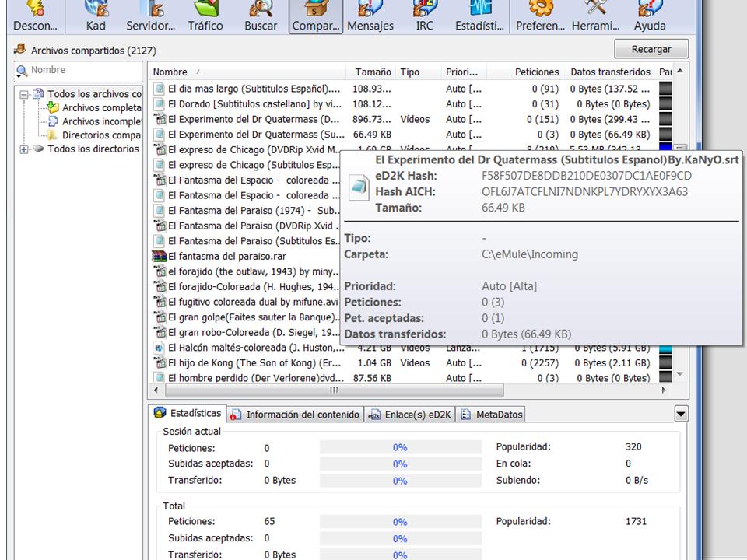Click horizontal scrollbar right arrow
Screen dimensions: 747x560
pos(665,390)
